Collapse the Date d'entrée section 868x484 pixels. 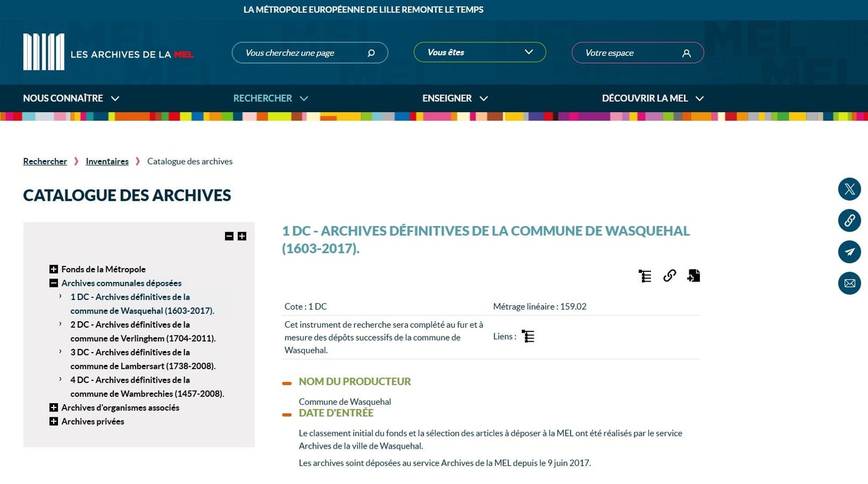click(287, 415)
